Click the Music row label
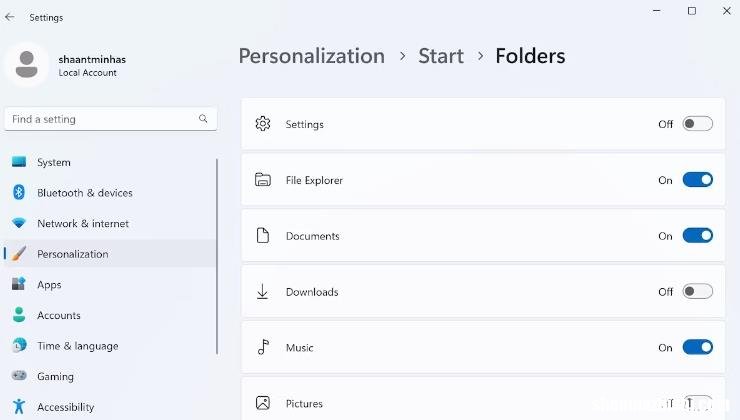Screen dimensions: 740x420 click(x=299, y=348)
